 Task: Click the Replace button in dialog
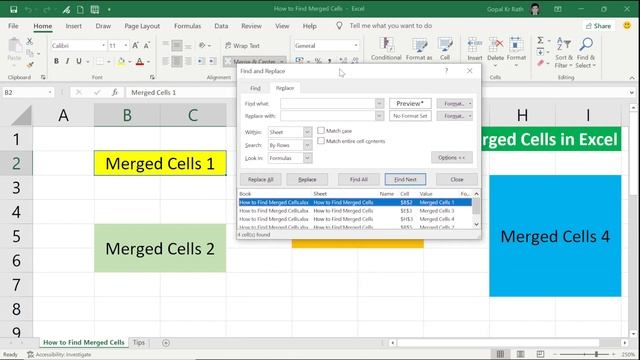(x=307, y=180)
